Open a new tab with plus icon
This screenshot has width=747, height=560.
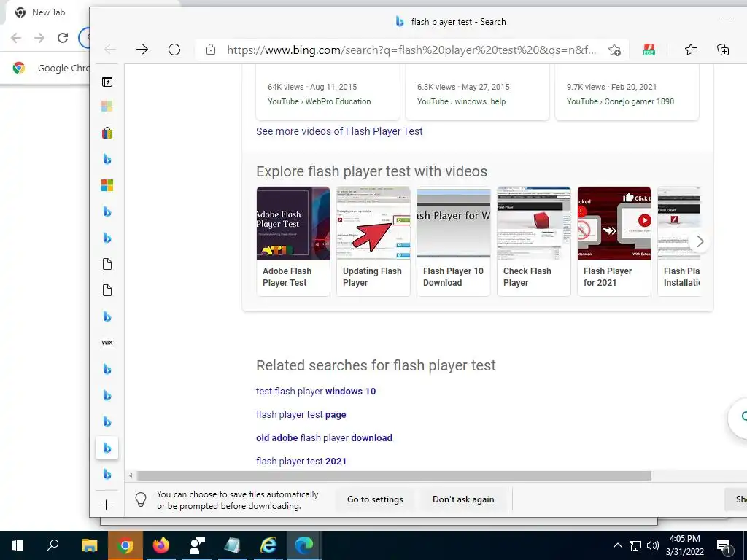(107, 505)
